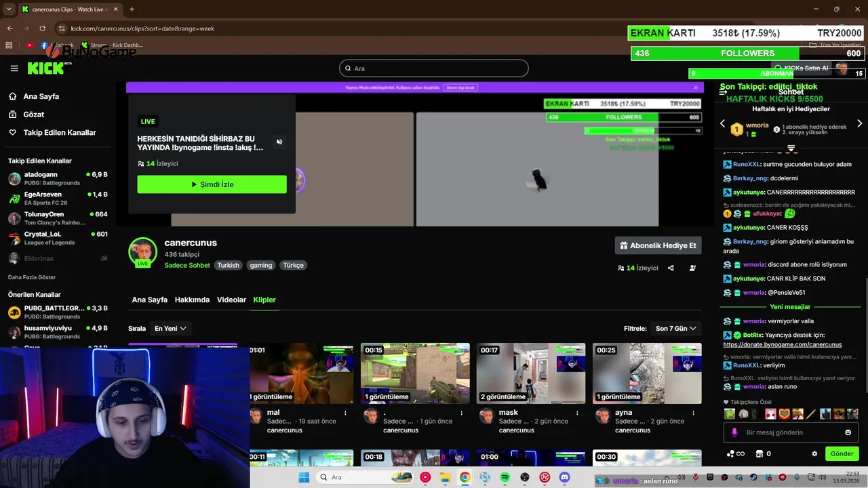
Task: Open EgeArseven followed channel
Action: [x=58, y=198]
